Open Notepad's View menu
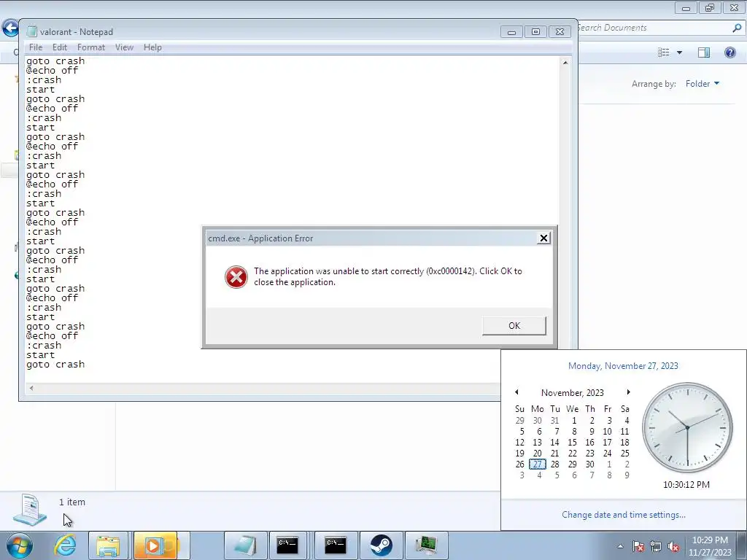Viewport: 747px width, 560px height. pos(124,47)
